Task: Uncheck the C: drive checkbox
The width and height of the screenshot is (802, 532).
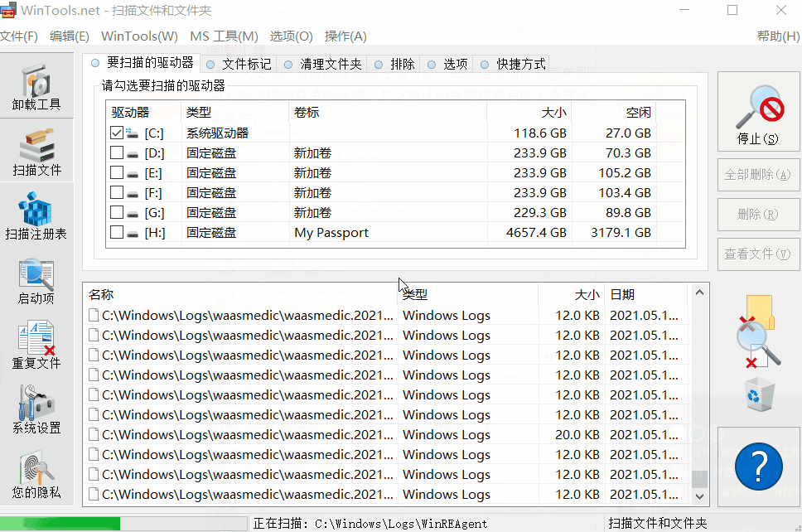Action: [117, 133]
